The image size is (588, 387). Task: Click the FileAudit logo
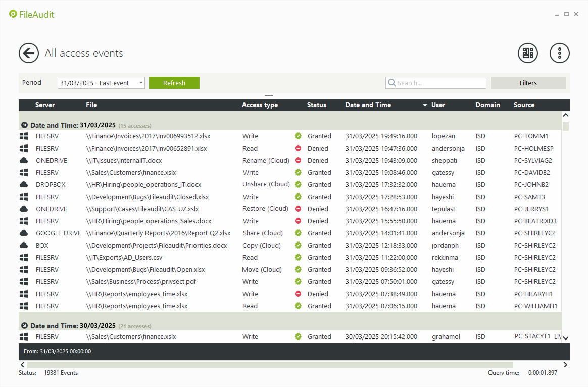coord(31,14)
